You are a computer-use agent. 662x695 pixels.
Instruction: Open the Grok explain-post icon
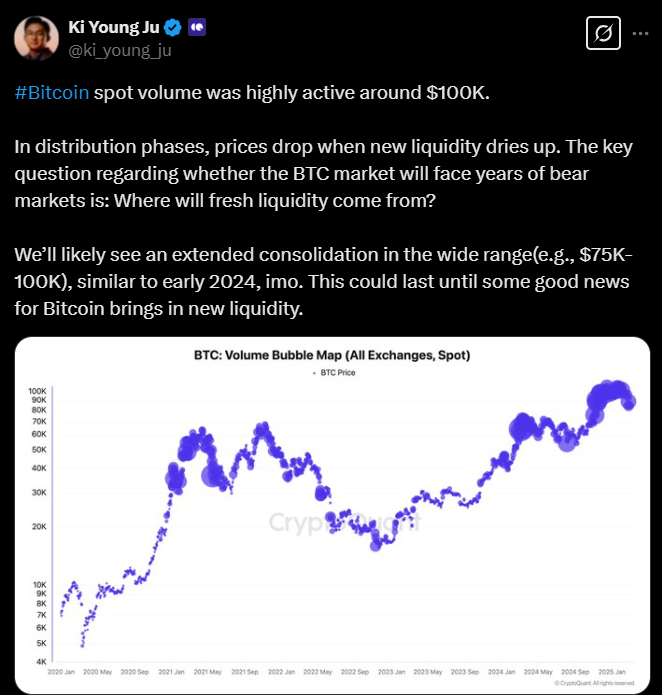pos(602,33)
